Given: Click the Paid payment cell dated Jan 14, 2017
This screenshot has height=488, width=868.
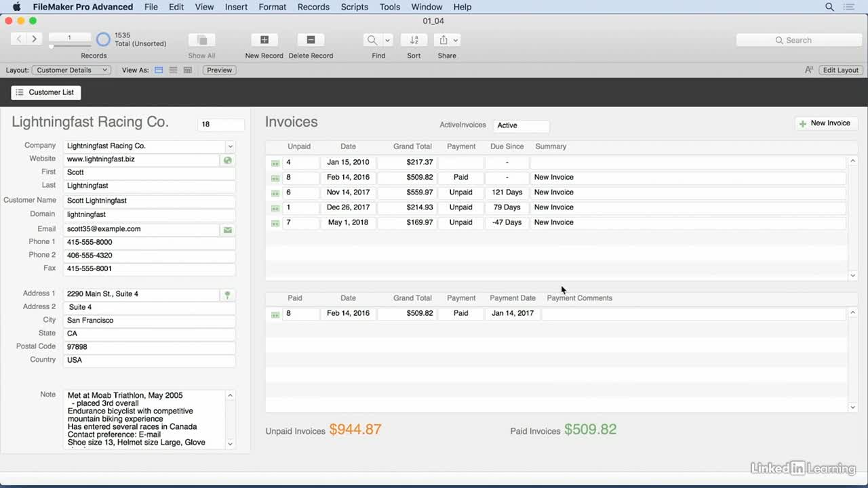Looking at the screenshot, I should point(460,313).
